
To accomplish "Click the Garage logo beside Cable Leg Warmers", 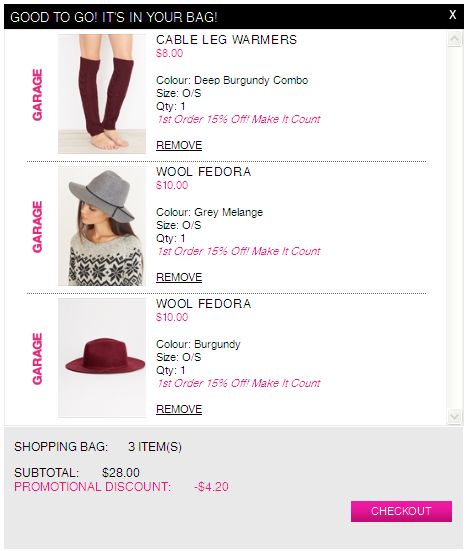I will point(37,95).
